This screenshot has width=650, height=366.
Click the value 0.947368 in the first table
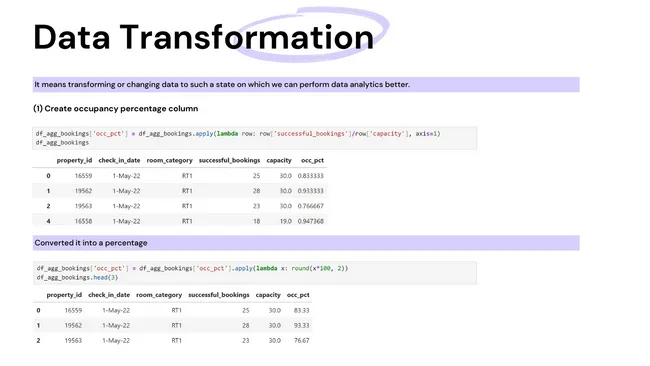[310, 221]
